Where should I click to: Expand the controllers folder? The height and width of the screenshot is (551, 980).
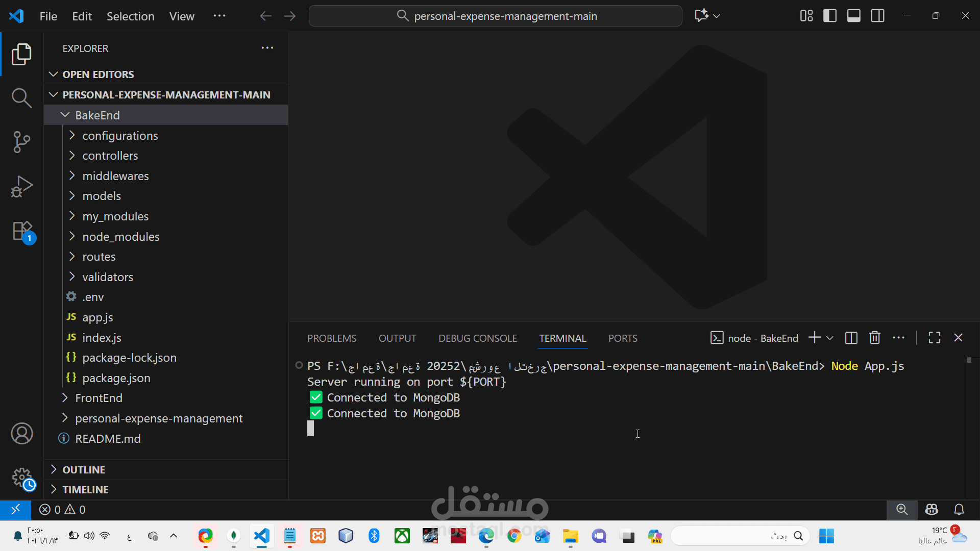pyautogui.click(x=110, y=156)
